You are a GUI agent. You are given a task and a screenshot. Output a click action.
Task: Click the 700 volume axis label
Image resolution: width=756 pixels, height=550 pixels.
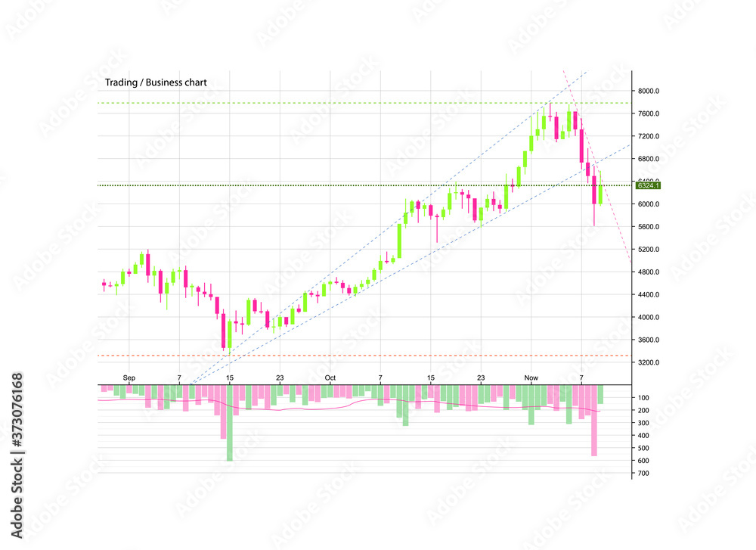(643, 474)
